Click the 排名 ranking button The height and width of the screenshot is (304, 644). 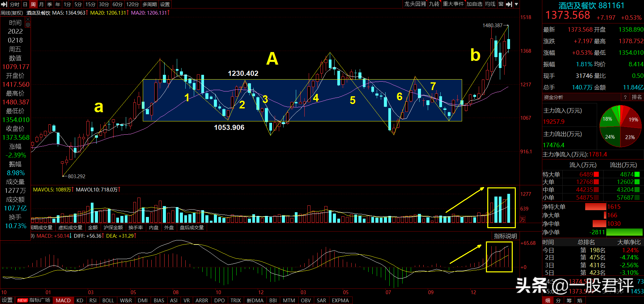[x=637, y=97]
